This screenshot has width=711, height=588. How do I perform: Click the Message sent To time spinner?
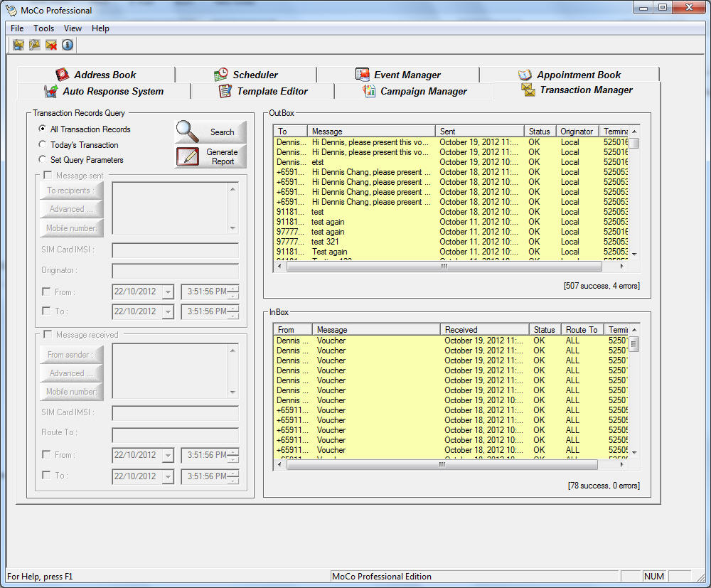pos(233,311)
